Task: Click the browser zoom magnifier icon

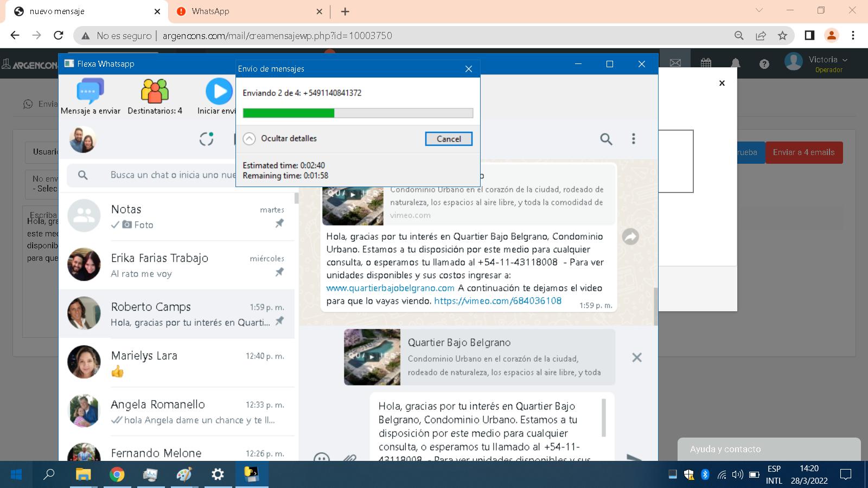Action: tap(739, 35)
